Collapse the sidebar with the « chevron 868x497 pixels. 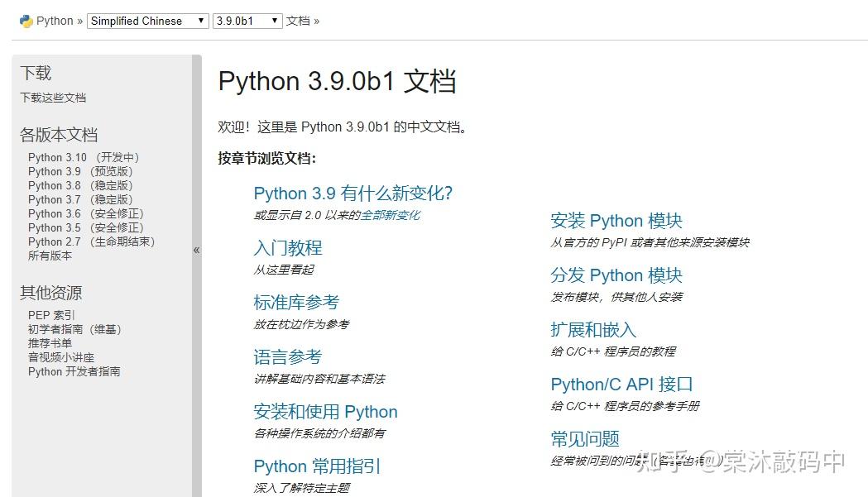tap(197, 248)
